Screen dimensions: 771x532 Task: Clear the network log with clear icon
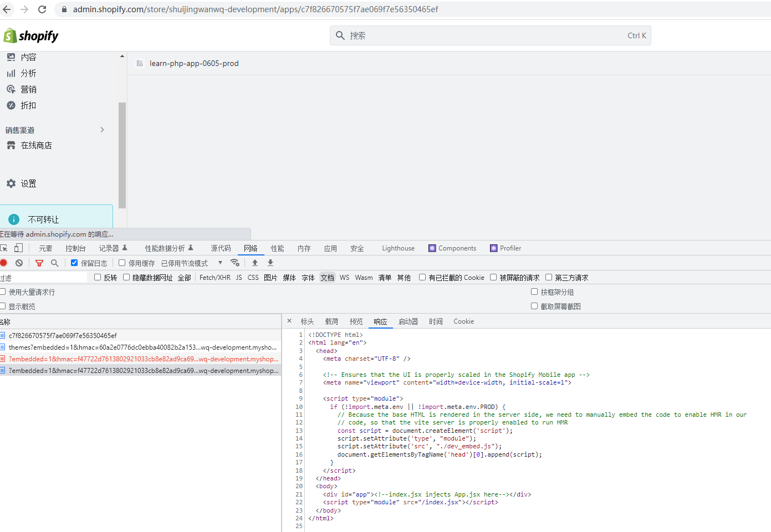pos(19,263)
